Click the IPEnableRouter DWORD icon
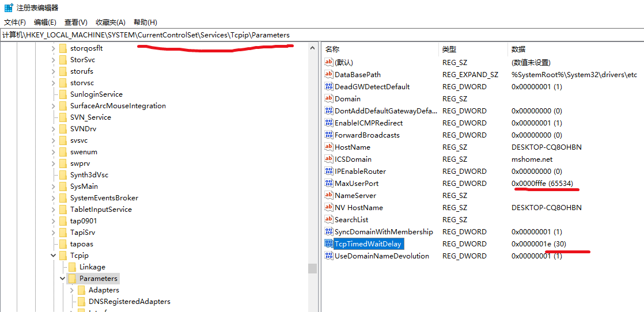The width and height of the screenshot is (644, 312). (x=328, y=171)
